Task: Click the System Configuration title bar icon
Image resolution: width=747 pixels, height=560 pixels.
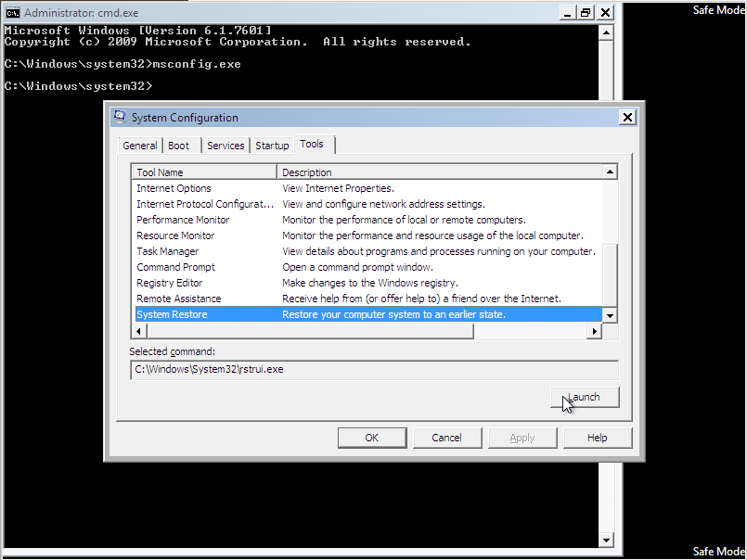Action: pyautogui.click(x=120, y=118)
